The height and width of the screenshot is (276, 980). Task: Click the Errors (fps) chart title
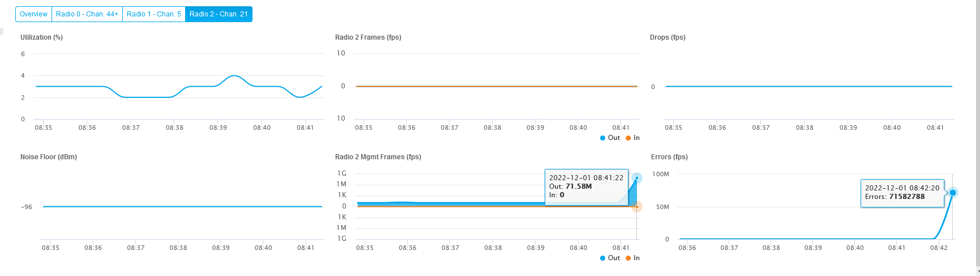(x=669, y=157)
